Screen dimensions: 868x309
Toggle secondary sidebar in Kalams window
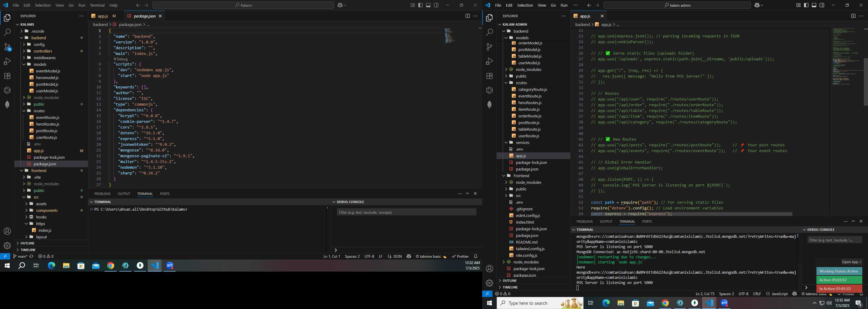click(x=436, y=5)
